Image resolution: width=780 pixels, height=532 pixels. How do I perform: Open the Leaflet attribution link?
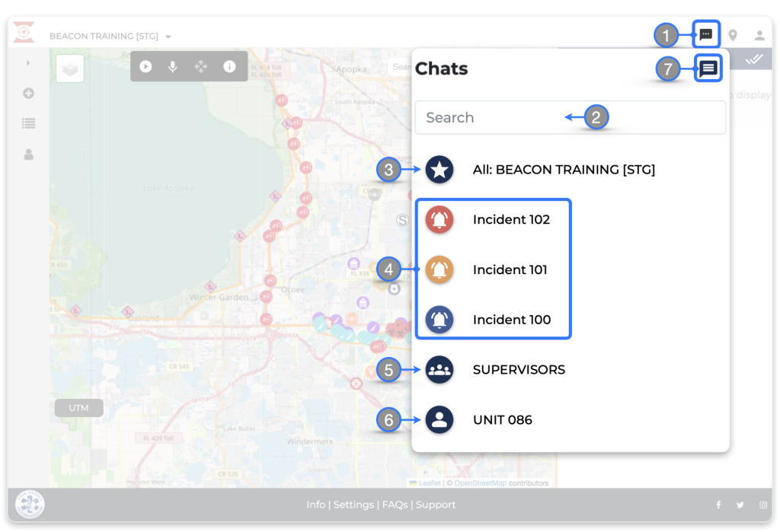pyautogui.click(x=430, y=483)
